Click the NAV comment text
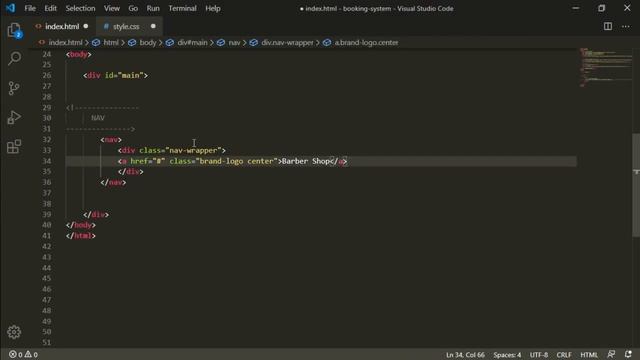 tap(98, 118)
